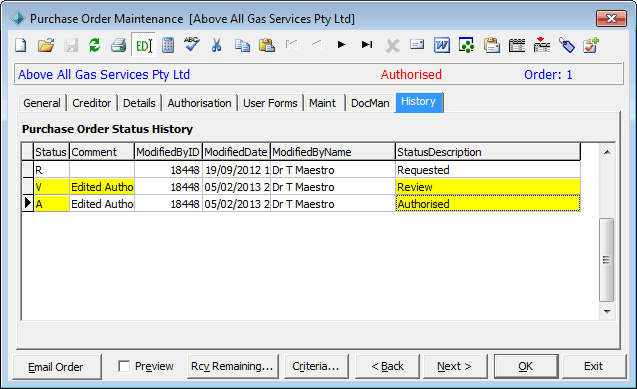Sort by Status column header

point(51,152)
